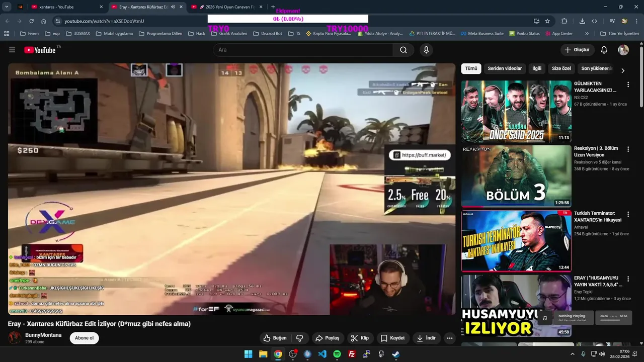The width and height of the screenshot is (644, 362).
Task: Click the browser home button
Action: [x=43, y=21]
